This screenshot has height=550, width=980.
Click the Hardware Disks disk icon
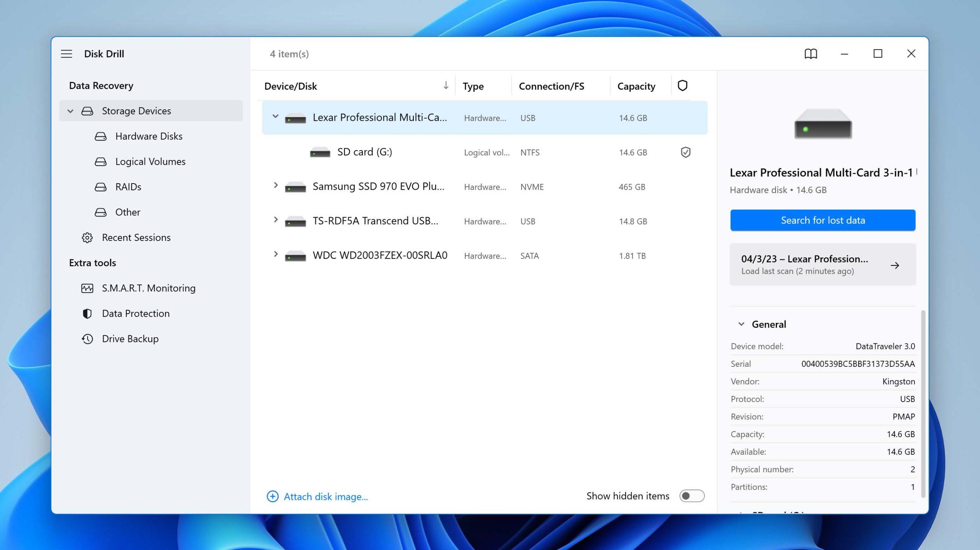101,137
